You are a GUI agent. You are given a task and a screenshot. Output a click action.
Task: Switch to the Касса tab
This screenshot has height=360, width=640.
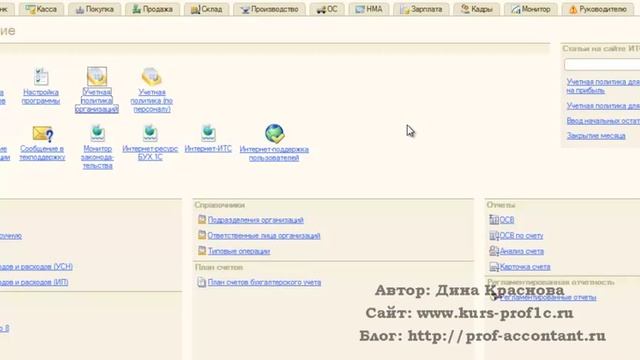pos(41,9)
